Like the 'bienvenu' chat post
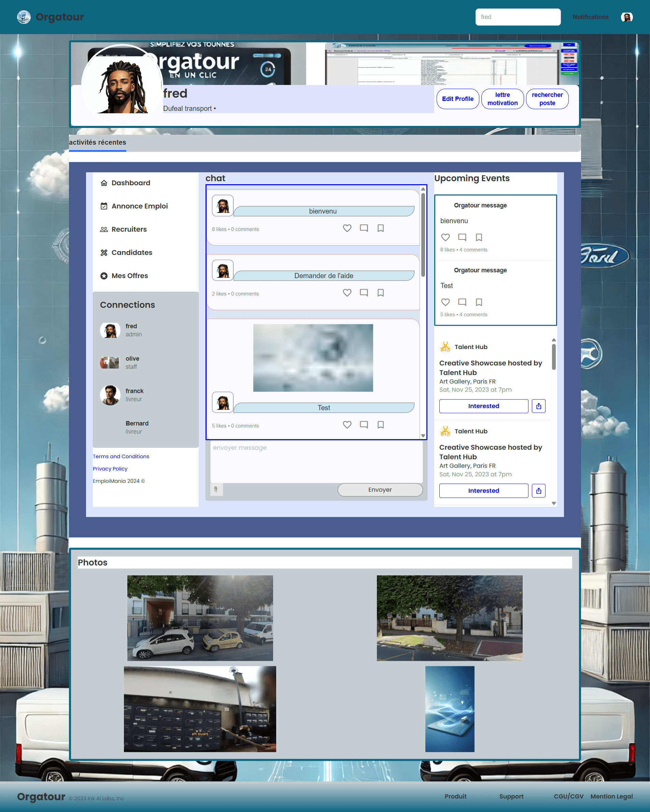Image resolution: width=650 pixels, height=812 pixels. tap(347, 228)
